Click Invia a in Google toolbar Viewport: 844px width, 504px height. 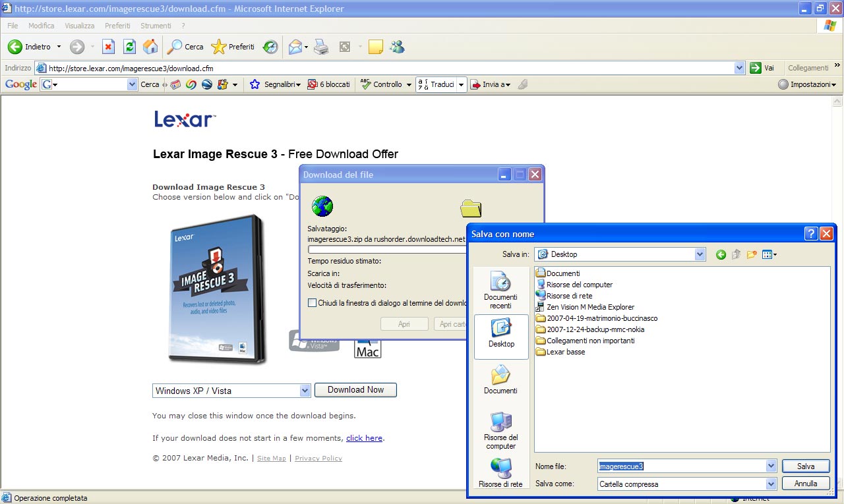point(490,84)
